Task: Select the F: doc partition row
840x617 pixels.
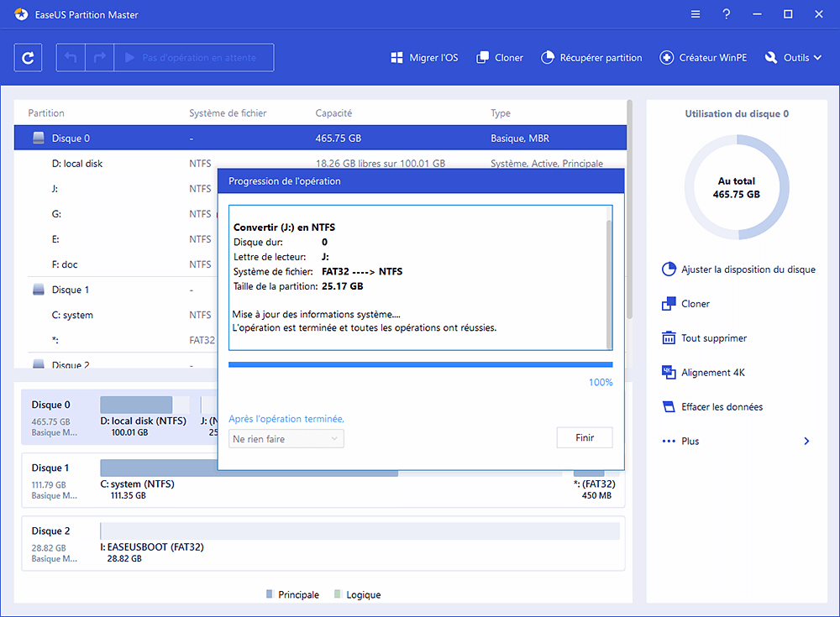Action: (x=116, y=264)
